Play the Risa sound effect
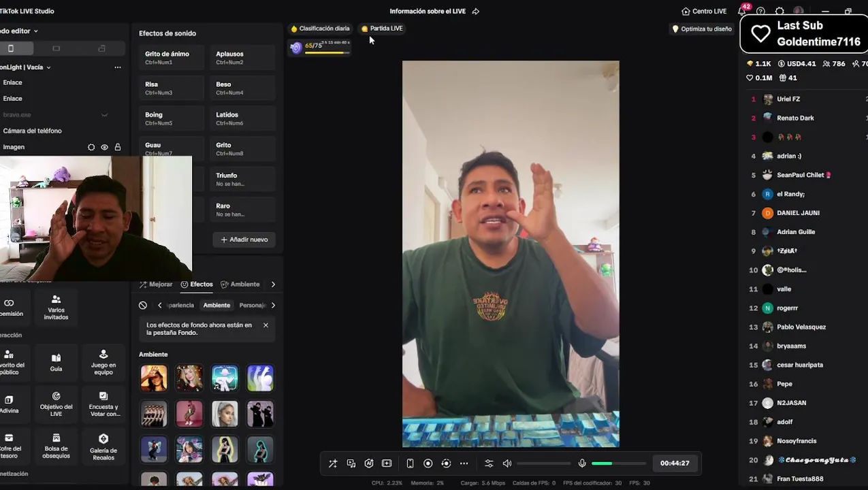 tap(172, 88)
